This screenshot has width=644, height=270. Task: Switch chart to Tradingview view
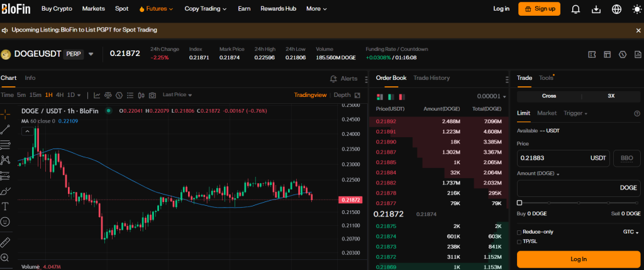click(x=310, y=95)
